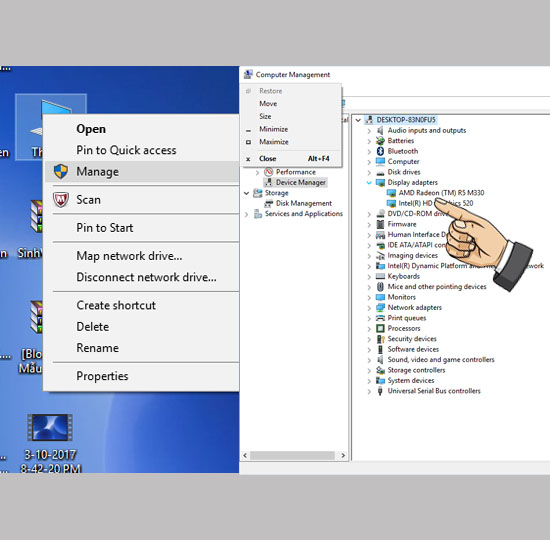This screenshot has height=540, width=550.
Task: Expand the Network adapters node
Action: pos(369,308)
